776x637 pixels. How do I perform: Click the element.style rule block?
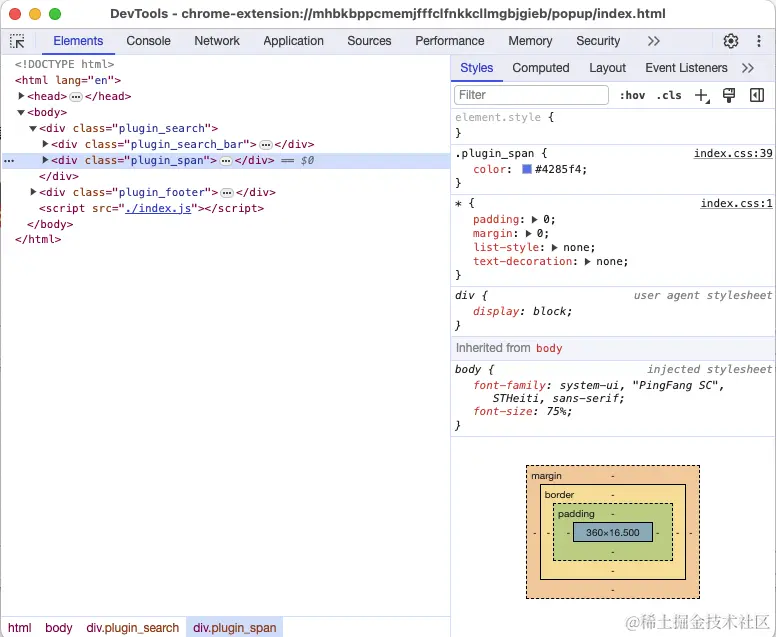(x=613, y=125)
